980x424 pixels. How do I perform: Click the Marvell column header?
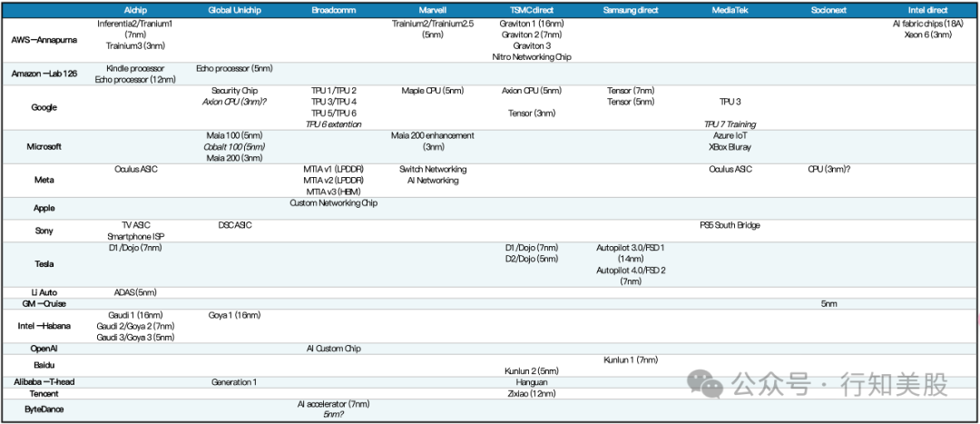(x=433, y=9)
